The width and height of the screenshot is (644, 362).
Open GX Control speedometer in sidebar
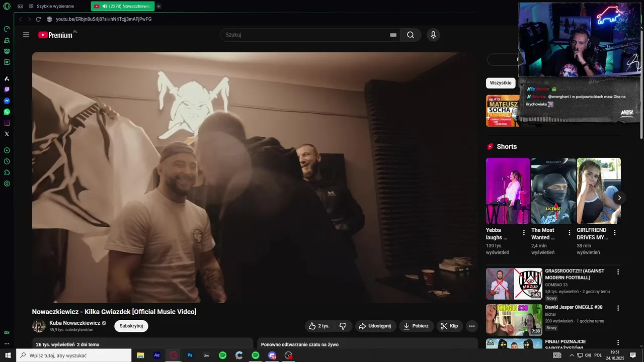coord(7,29)
